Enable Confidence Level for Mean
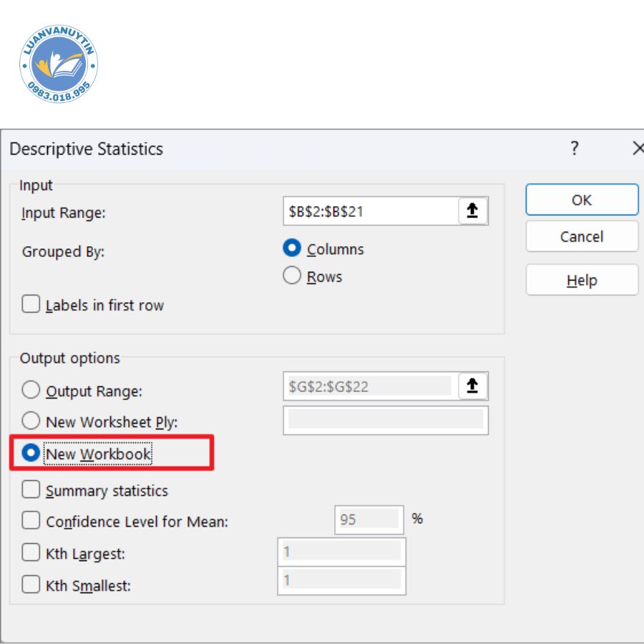 31,521
